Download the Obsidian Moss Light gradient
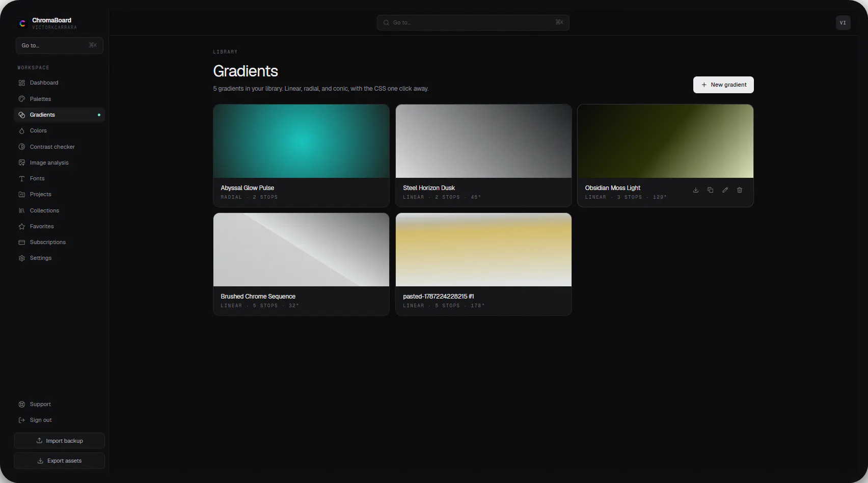The height and width of the screenshot is (483, 868). [x=696, y=190]
